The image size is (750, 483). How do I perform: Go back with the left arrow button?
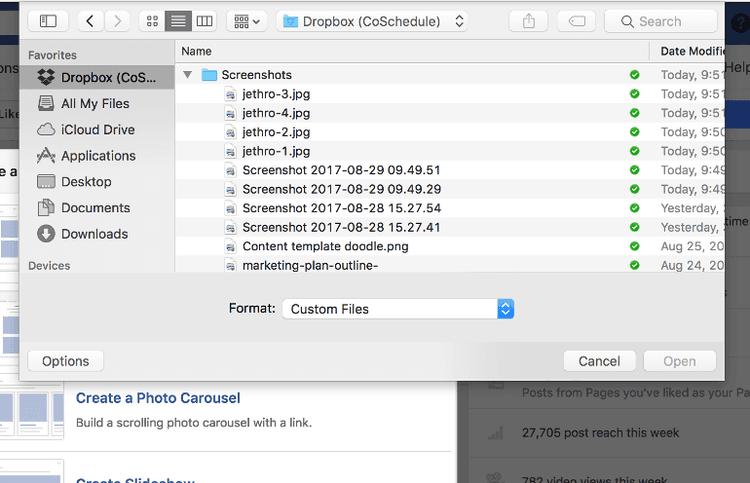(92, 21)
